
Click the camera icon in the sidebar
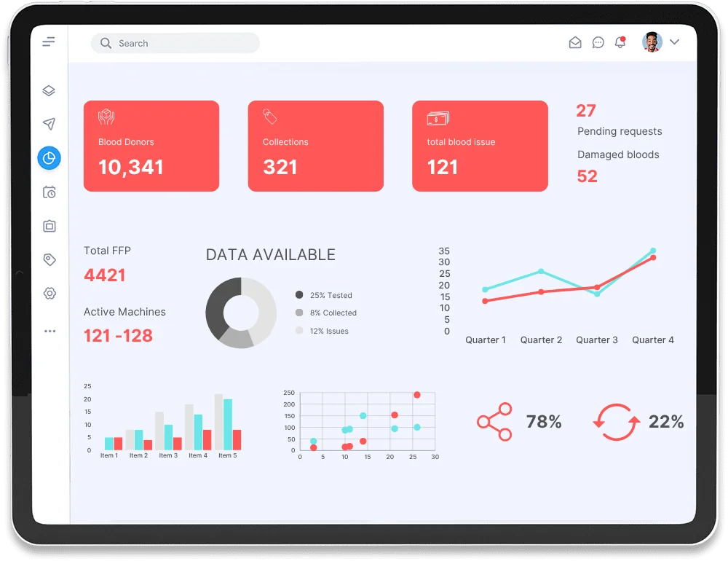pos(49,226)
